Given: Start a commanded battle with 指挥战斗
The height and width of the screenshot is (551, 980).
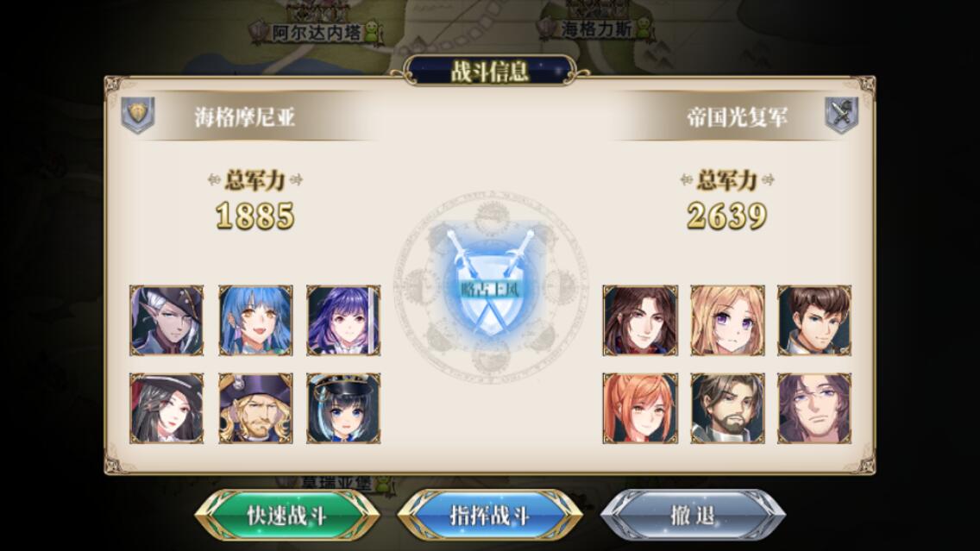Looking at the screenshot, I should (x=490, y=516).
